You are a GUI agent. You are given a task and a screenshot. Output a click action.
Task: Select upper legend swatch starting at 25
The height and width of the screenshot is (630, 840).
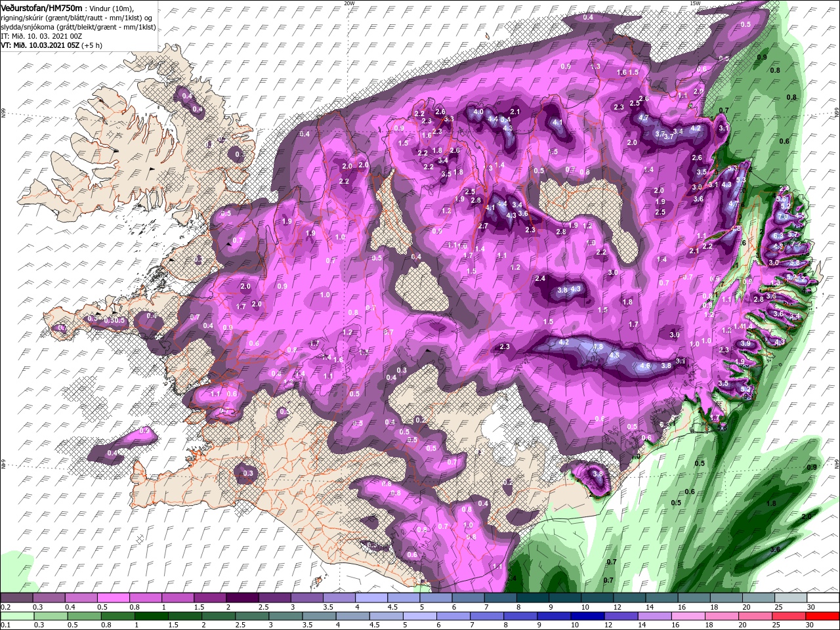pyautogui.click(x=791, y=598)
